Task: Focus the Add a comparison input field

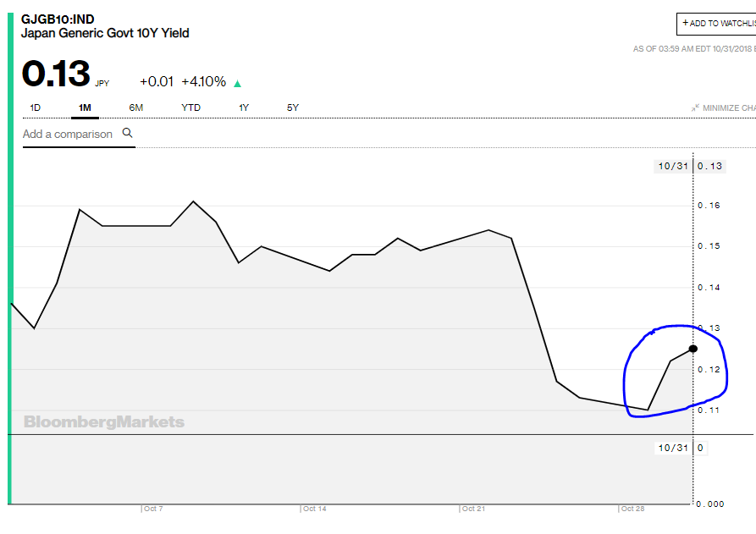Action: coord(68,134)
